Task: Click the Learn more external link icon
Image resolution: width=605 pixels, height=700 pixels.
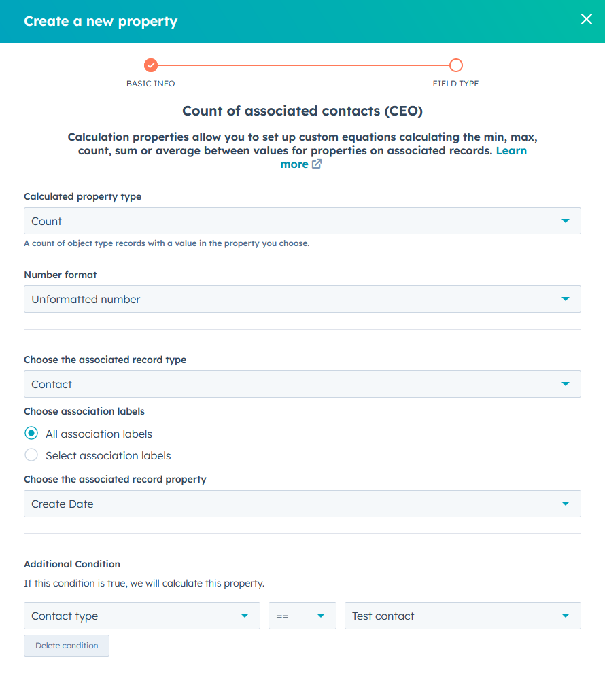Action: click(318, 164)
